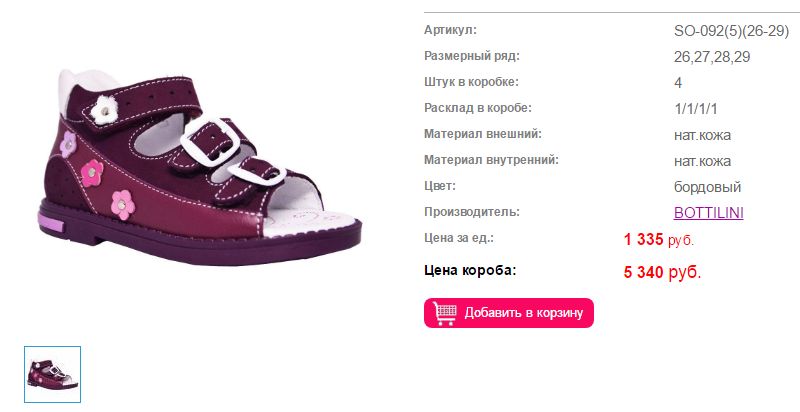Click the Артикул label
800x412 pixels.
[x=450, y=30]
